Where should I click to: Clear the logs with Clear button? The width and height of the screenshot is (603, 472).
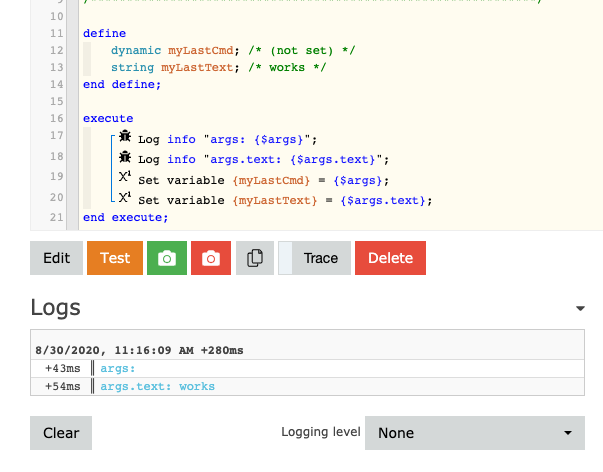pyautogui.click(x=61, y=433)
